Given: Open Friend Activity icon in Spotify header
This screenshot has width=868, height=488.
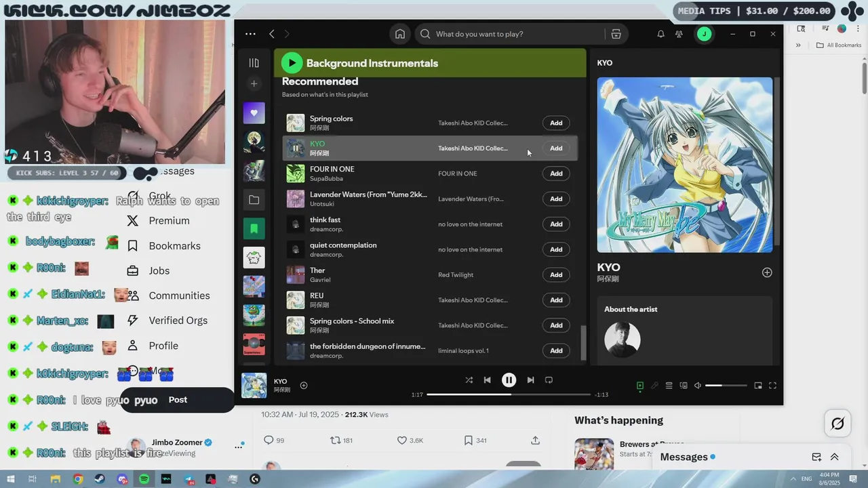Looking at the screenshot, I should [679, 34].
